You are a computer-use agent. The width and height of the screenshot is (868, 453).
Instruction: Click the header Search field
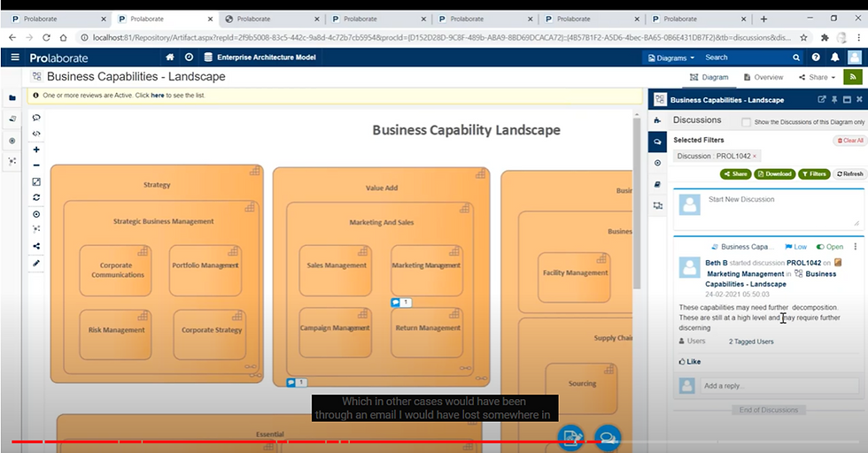point(745,58)
